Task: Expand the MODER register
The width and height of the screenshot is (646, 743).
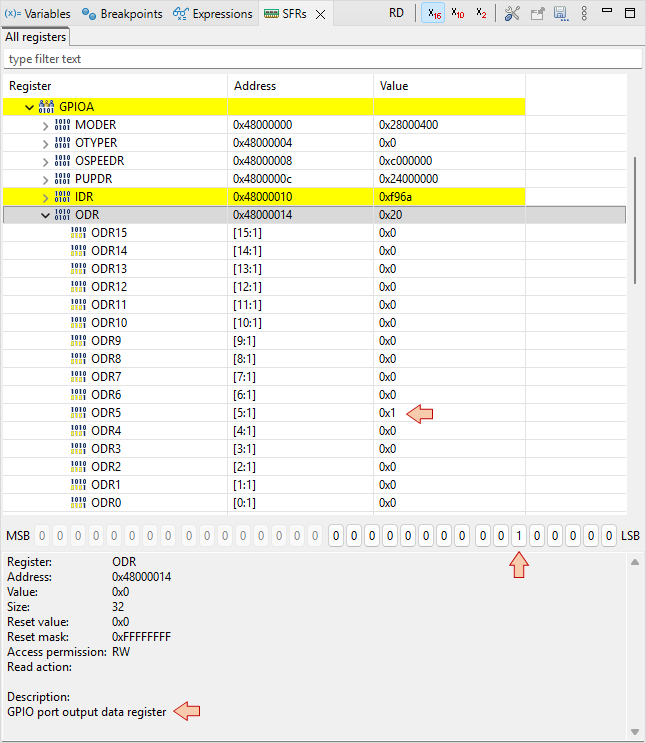Action: pyautogui.click(x=45, y=125)
